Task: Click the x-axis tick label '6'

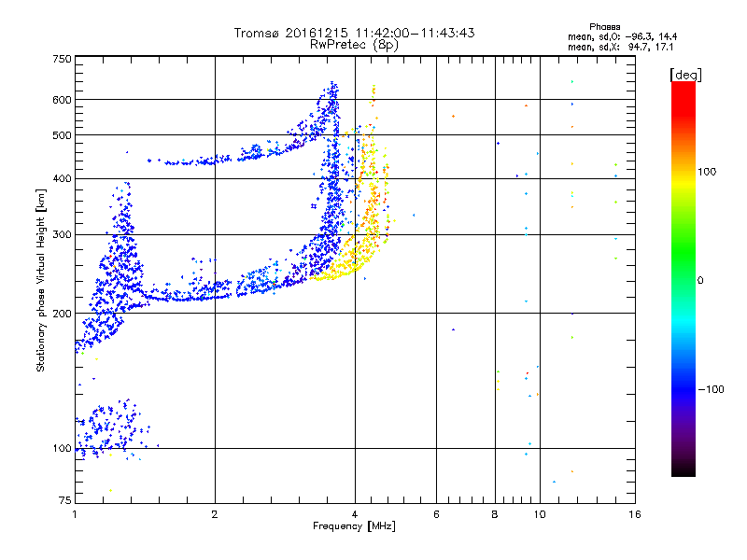Action: pyautogui.click(x=436, y=514)
